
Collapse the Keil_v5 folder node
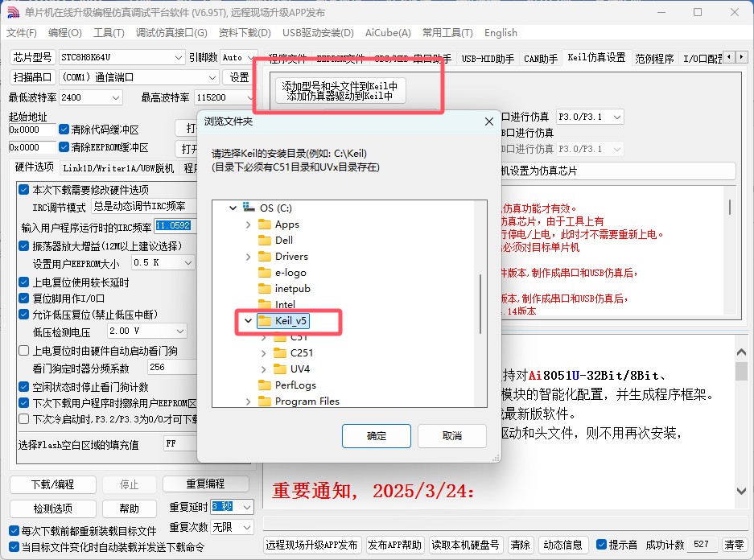(x=248, y=320)
